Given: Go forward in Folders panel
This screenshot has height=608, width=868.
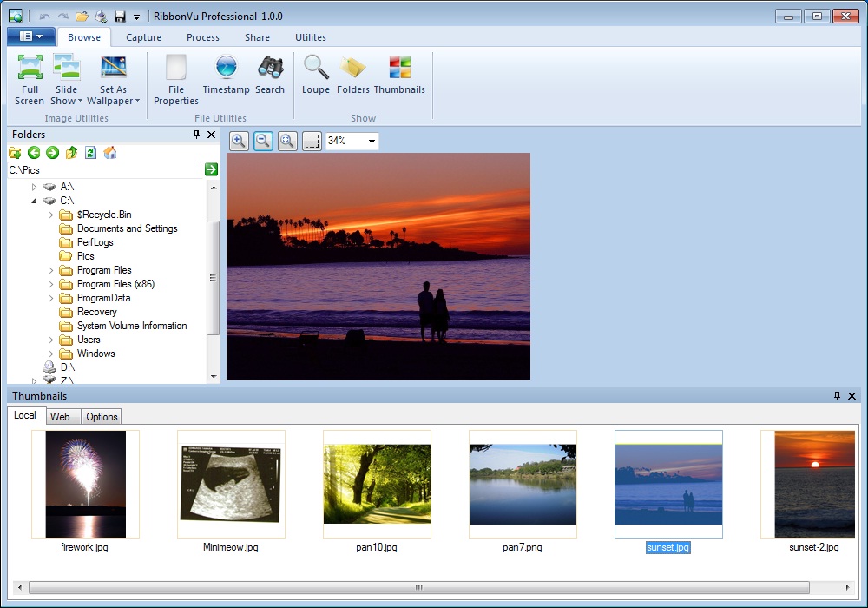Looking at the screenshot, I should click(x=53, y=153).
